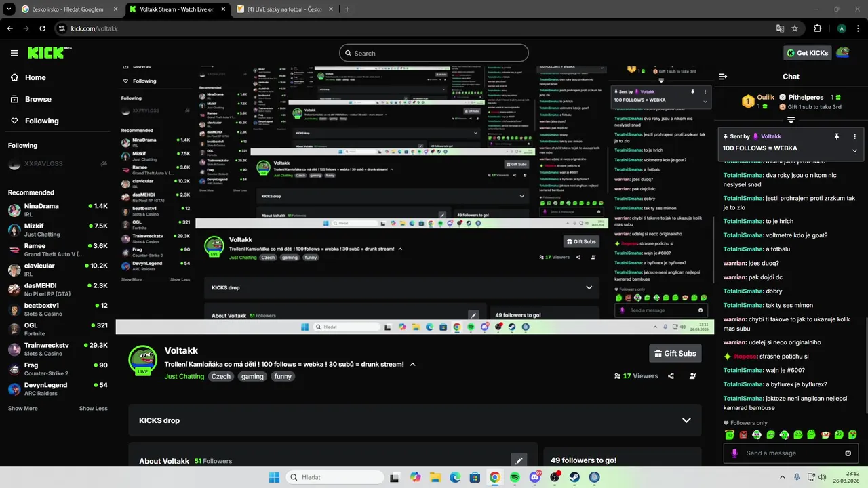Viewport: 868px width, 488px height.
Task: Click the Gift Subs button
Action: (675, 353)
